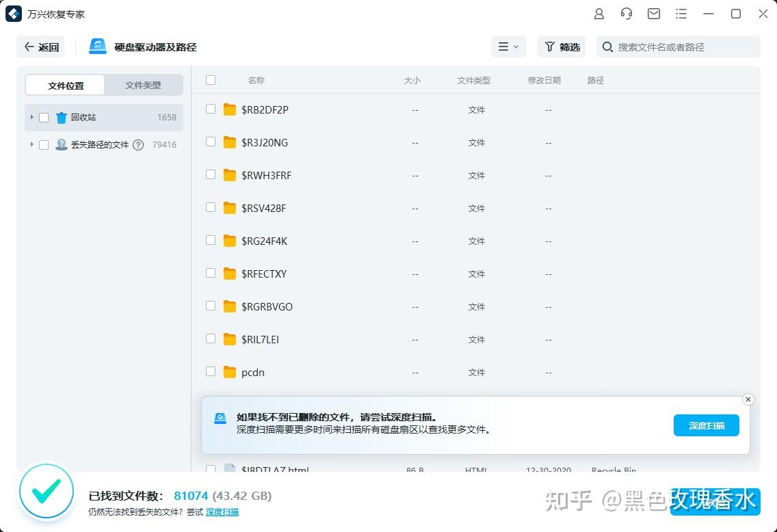Open the mail feedback icon

[x=654, y=14]
